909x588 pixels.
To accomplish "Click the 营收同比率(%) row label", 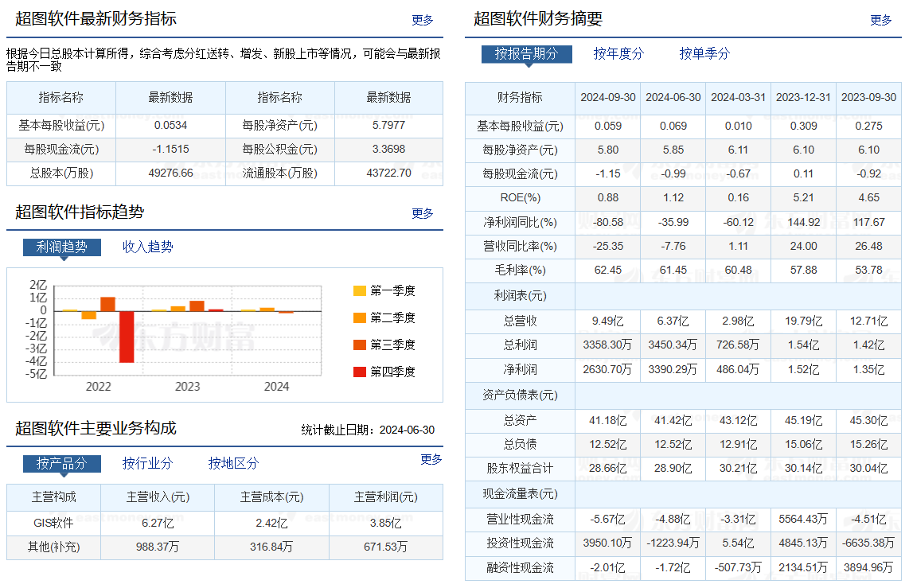I will pyautogui.click(x=520, y=246).
